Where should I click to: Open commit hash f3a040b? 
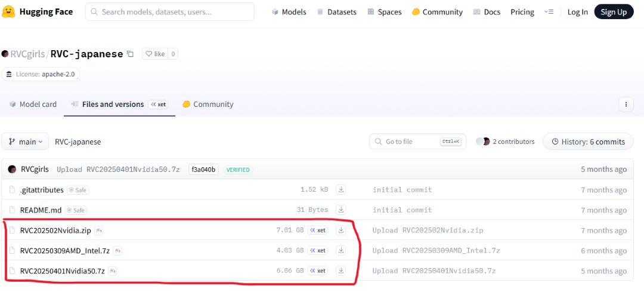click(x=203, y=170)
